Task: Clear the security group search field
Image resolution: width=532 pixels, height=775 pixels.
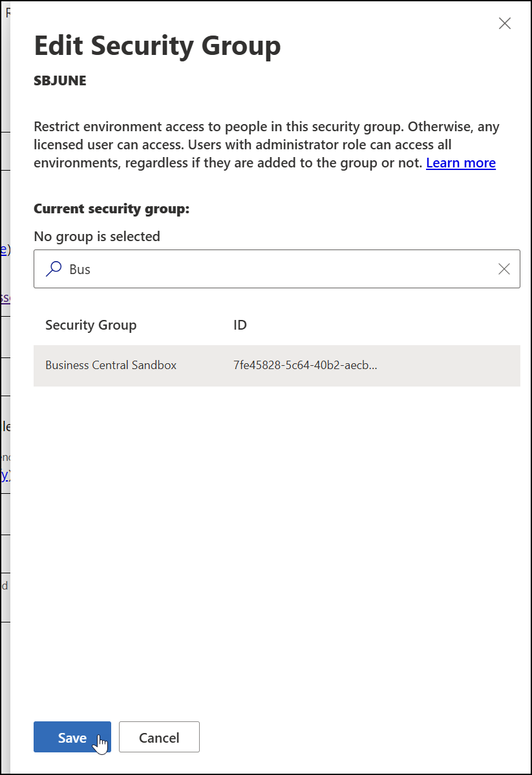Action: 504,269
